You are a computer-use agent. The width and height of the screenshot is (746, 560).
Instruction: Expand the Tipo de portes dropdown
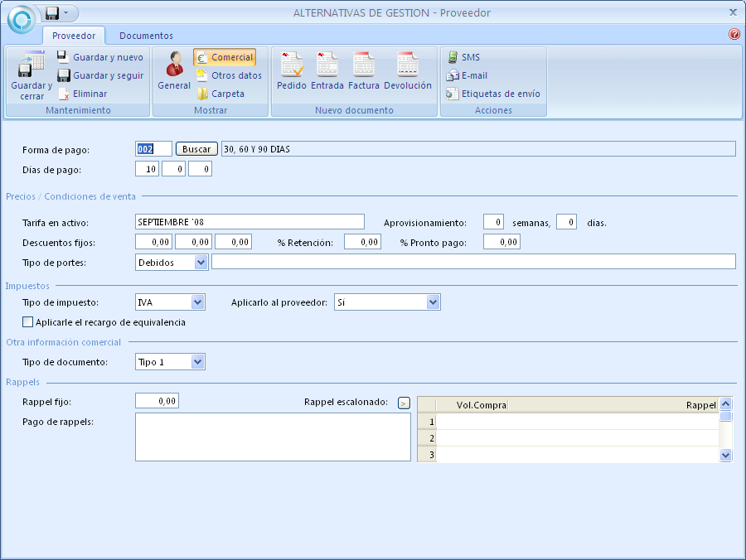point(201,262)
